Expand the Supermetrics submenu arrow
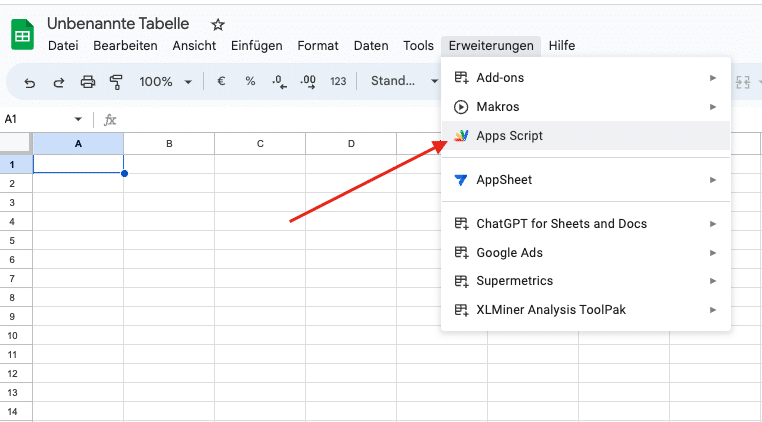762x422 pixels. pyautogui.click(x=713, y=281)
